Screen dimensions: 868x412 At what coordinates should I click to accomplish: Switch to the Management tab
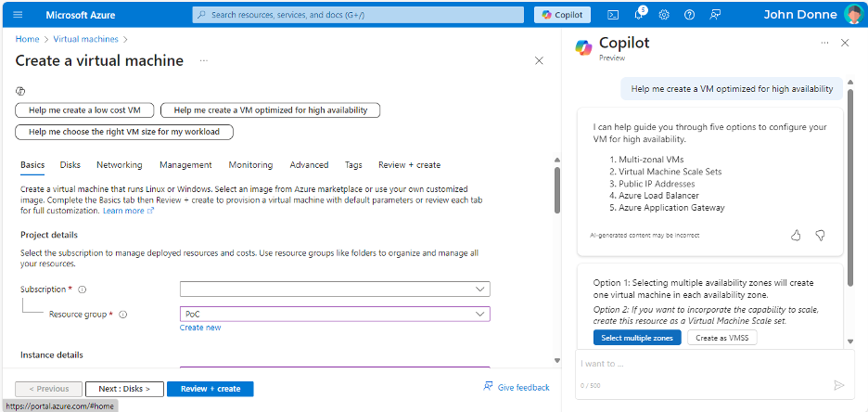tap(185, 165)
